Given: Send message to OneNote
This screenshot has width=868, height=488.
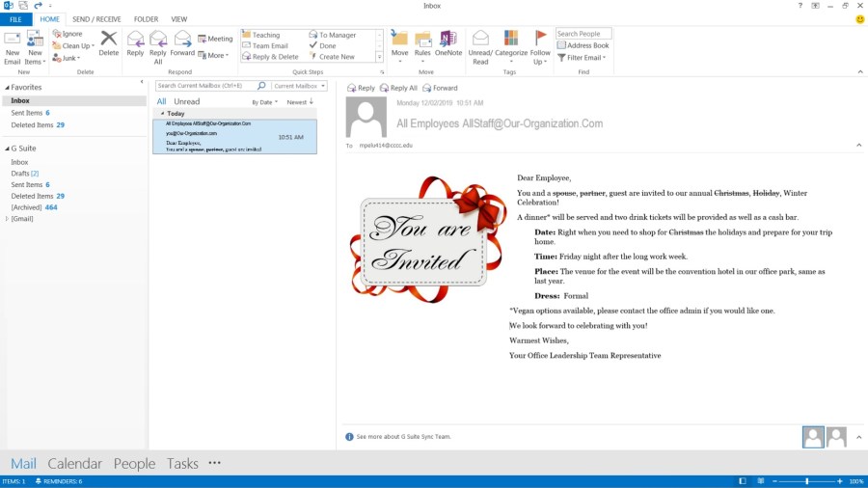Looking at the screenshot, I should pos(448,43).
